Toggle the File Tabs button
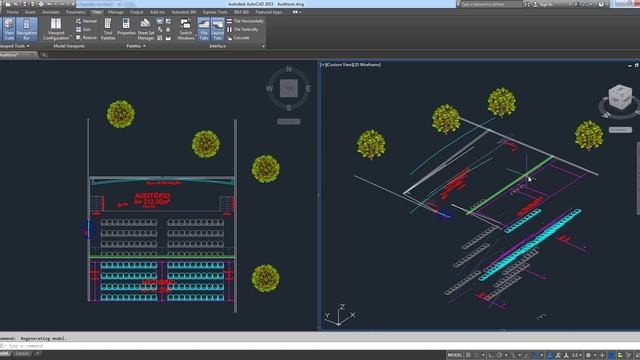The height and width of the screenshot is (360, 640). (204, 29)
